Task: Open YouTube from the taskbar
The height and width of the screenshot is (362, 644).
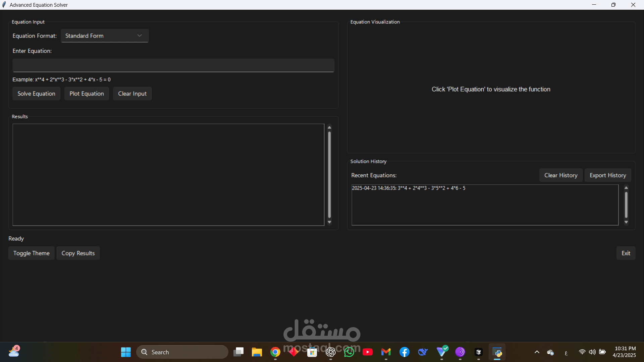Action: 368,352
